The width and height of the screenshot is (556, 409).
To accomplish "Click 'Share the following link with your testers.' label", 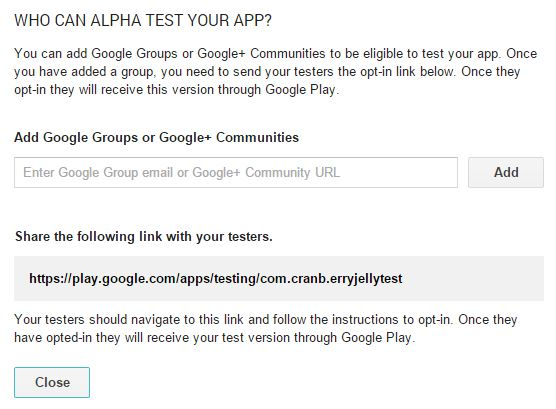I will click(x=144, y=236).
